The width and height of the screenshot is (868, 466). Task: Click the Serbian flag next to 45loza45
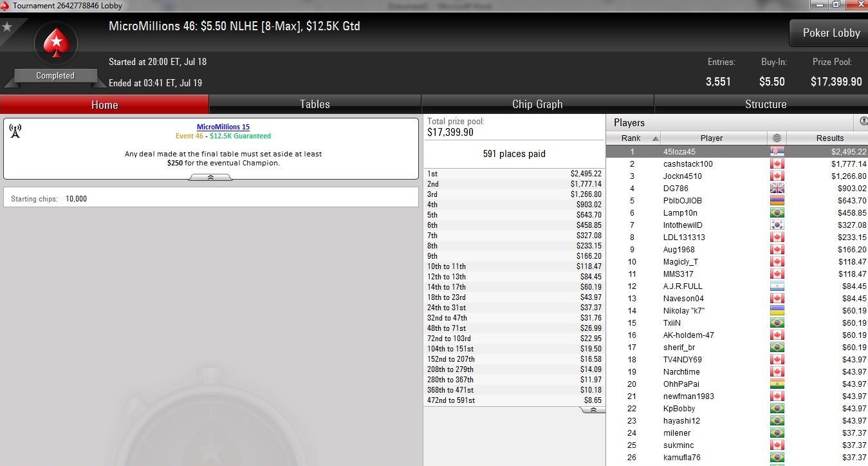pos(777,152)
